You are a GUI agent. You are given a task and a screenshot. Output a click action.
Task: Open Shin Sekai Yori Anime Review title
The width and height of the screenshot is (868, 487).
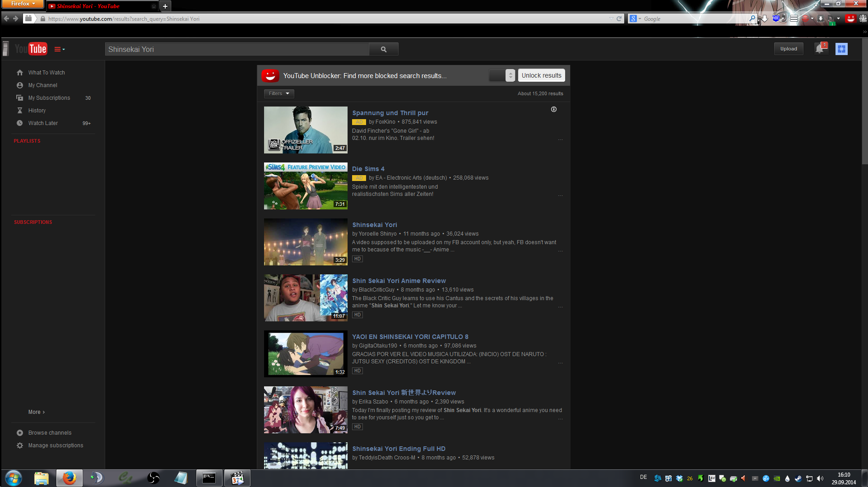[399, 281]
